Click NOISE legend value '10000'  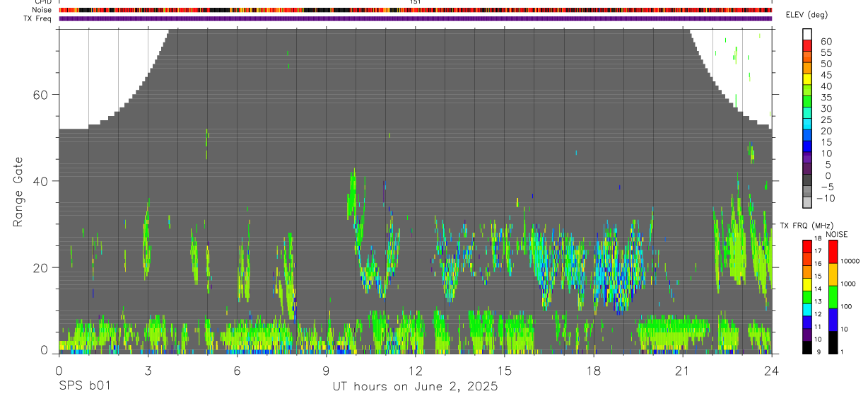pos(850,261)
